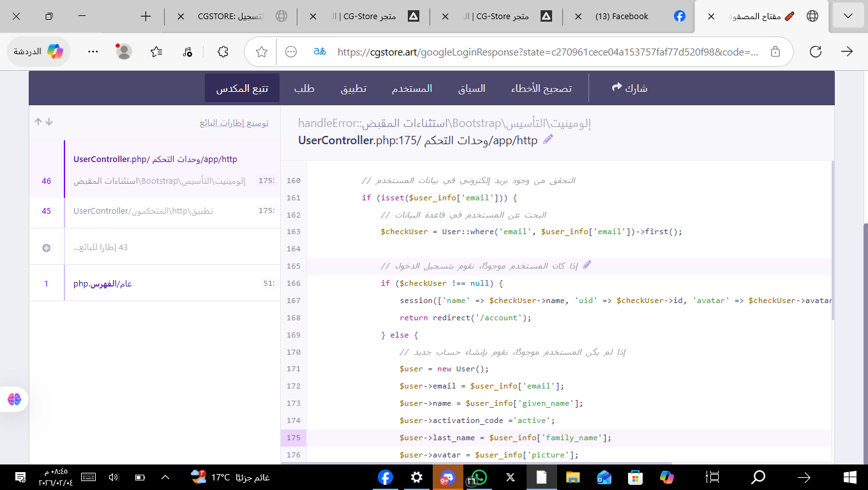
Task: Click the pencil icon next to line 165 comment
Action: point(587,264)
